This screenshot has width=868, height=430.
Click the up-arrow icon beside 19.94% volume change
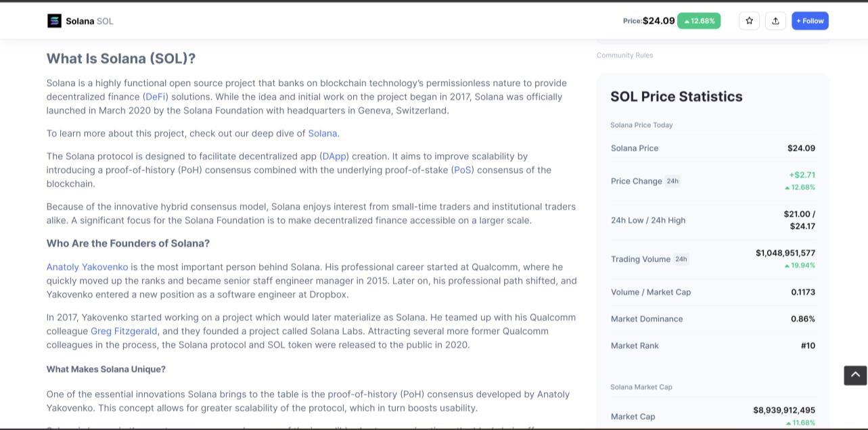pos(787,266)
